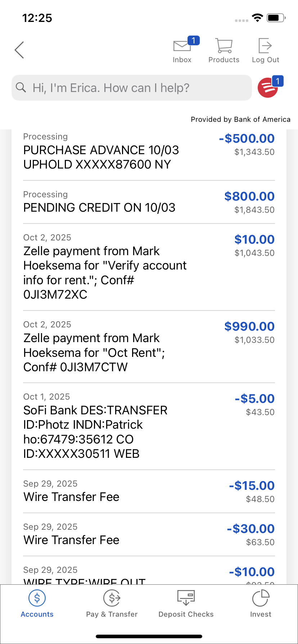Switch to the Invest tab

click(261, 604)
